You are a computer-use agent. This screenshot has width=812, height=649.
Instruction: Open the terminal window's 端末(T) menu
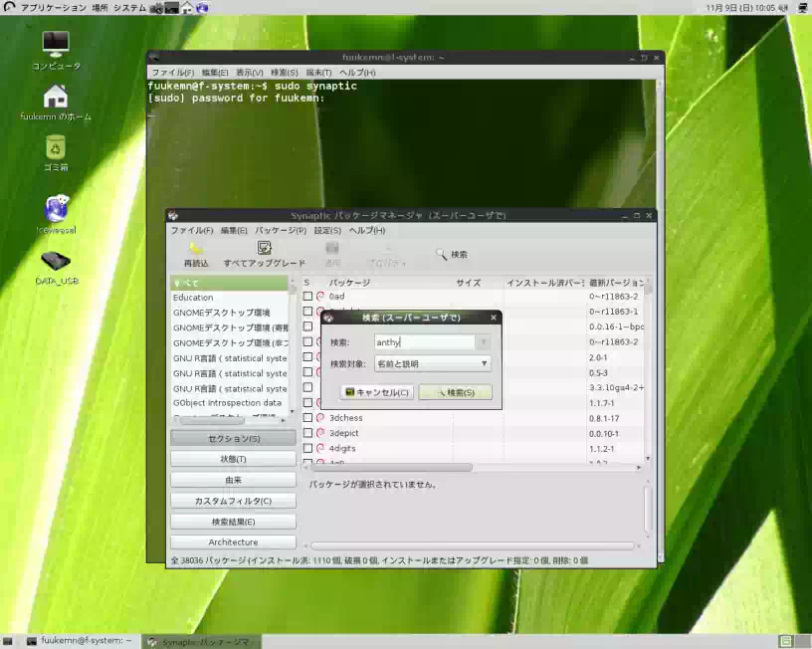point(318,73)
